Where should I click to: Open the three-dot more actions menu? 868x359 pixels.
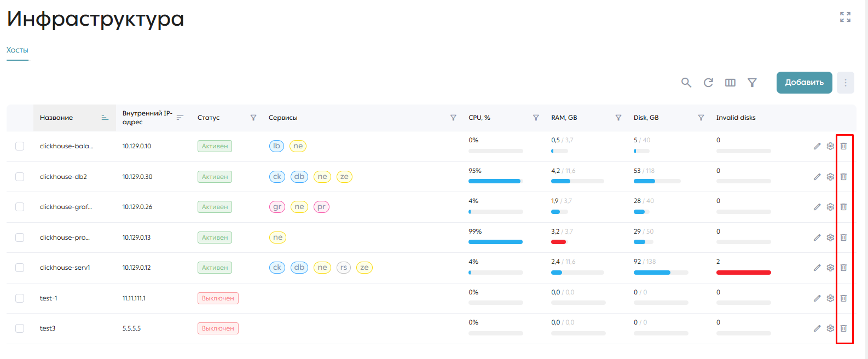coord(846,83)
